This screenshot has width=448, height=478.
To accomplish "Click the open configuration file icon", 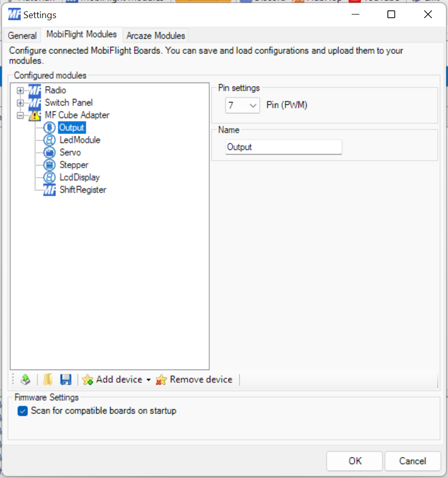I will [48, 379].
